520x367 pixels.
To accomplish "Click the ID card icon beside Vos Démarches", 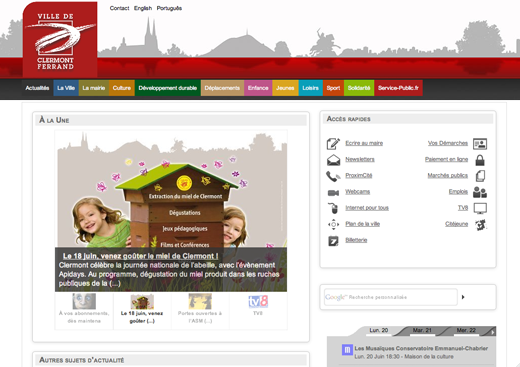I will [x=480, y=144].
